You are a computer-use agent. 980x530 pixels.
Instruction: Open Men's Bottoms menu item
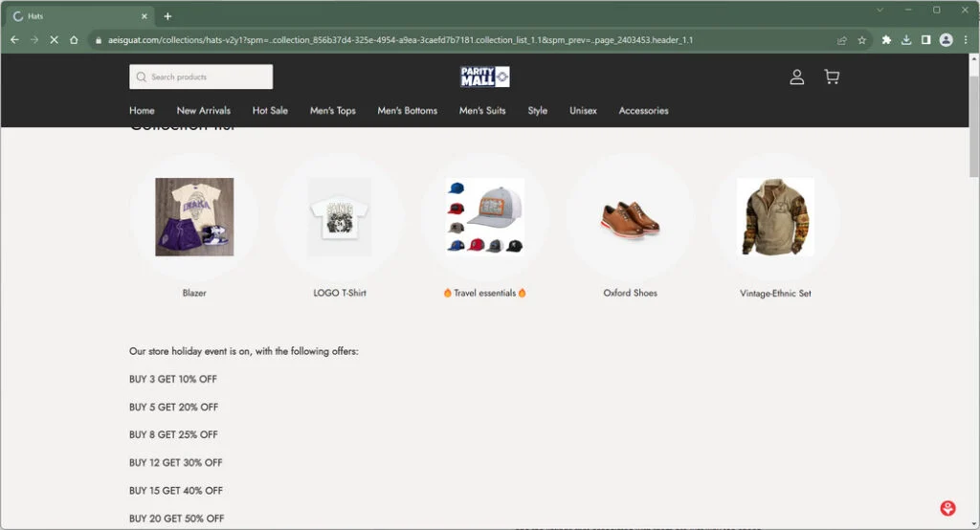408,111
